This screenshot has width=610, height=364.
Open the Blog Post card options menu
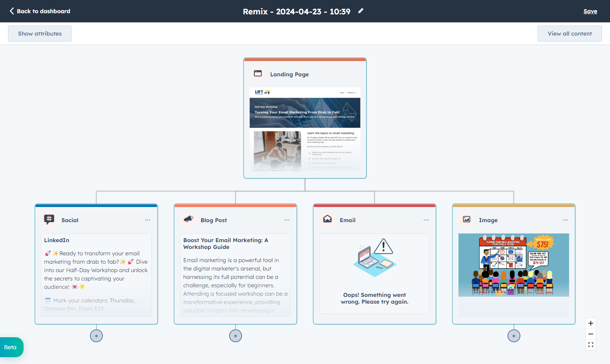tap(287, 220)
